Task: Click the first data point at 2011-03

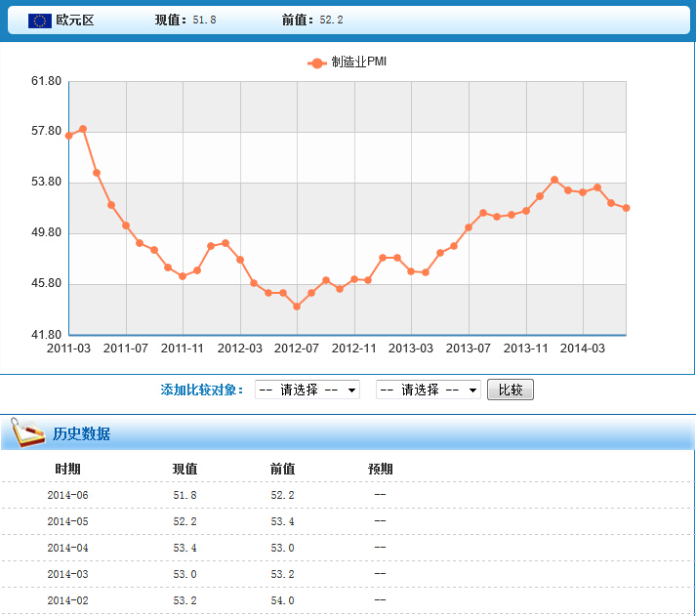Action: 68,136
